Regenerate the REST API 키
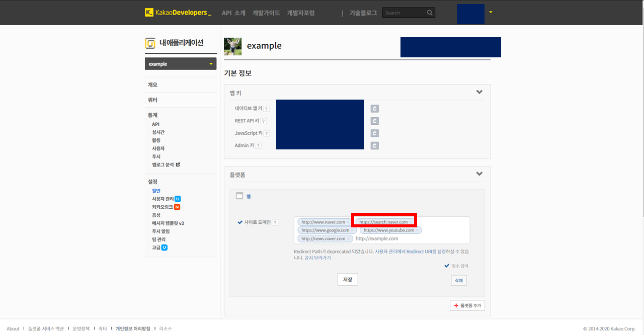Image resolution: width=644 pixels, height=335 pixels. tap(374, 121)
